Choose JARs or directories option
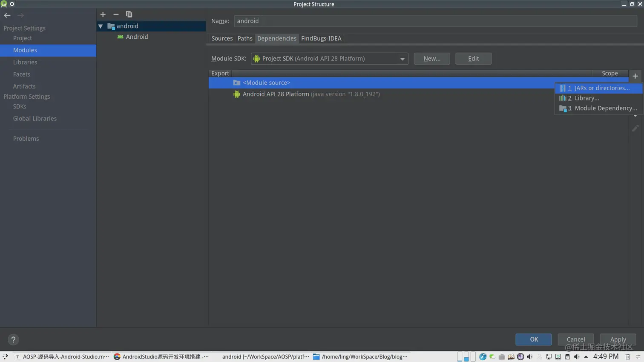This screenshot has width=644, height=362. [x=598, y=88]
